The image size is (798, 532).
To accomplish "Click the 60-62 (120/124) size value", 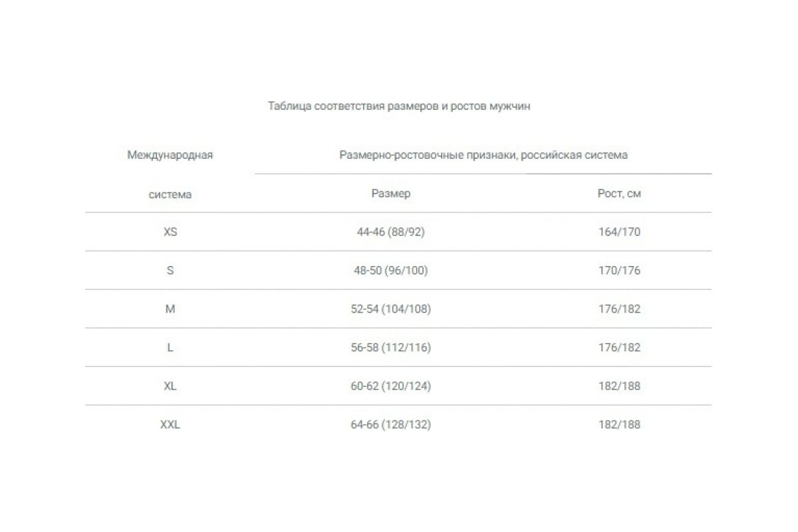I will click(391, 386).
